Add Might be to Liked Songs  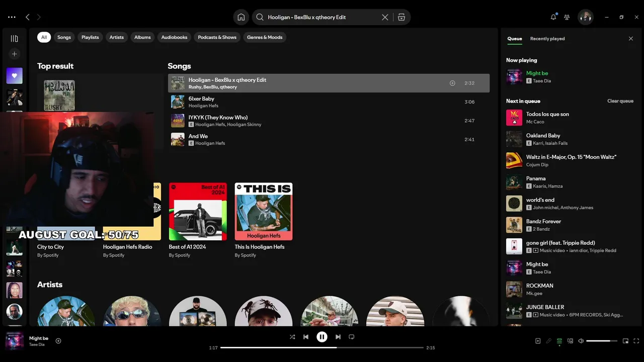[x=58, y=341]
